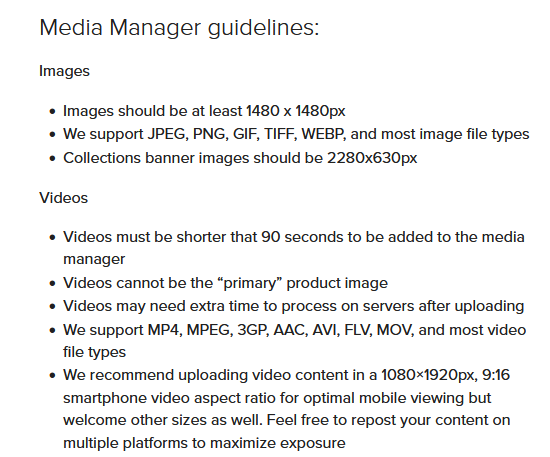Click the JPEG, PNG, GIF, TIFF, WEBP line

pos(296,134)
